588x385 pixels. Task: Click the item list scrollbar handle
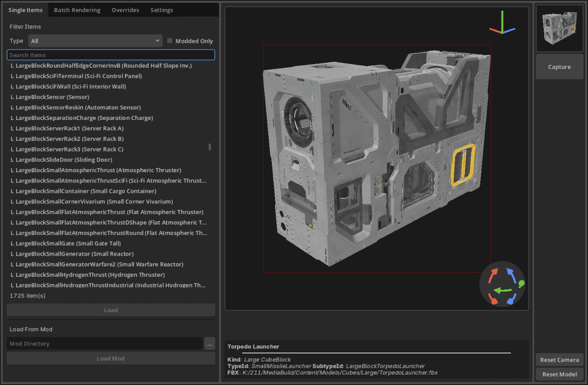pyautogui.click(x=210, y=147)
